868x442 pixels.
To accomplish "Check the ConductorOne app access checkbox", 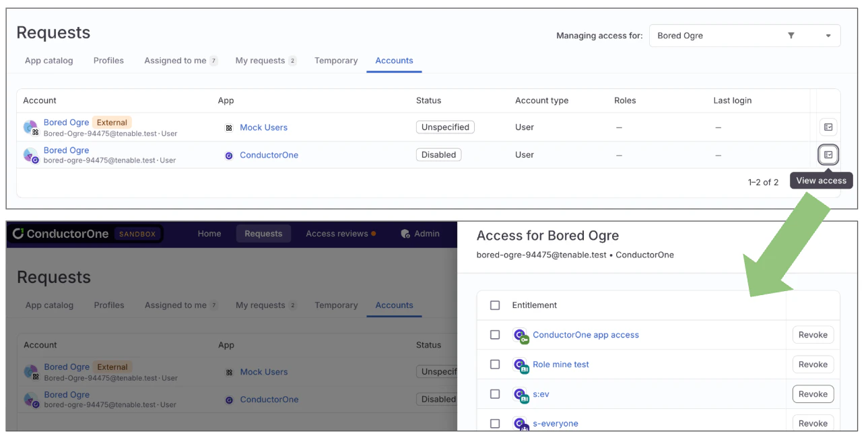I will point(495,335).
